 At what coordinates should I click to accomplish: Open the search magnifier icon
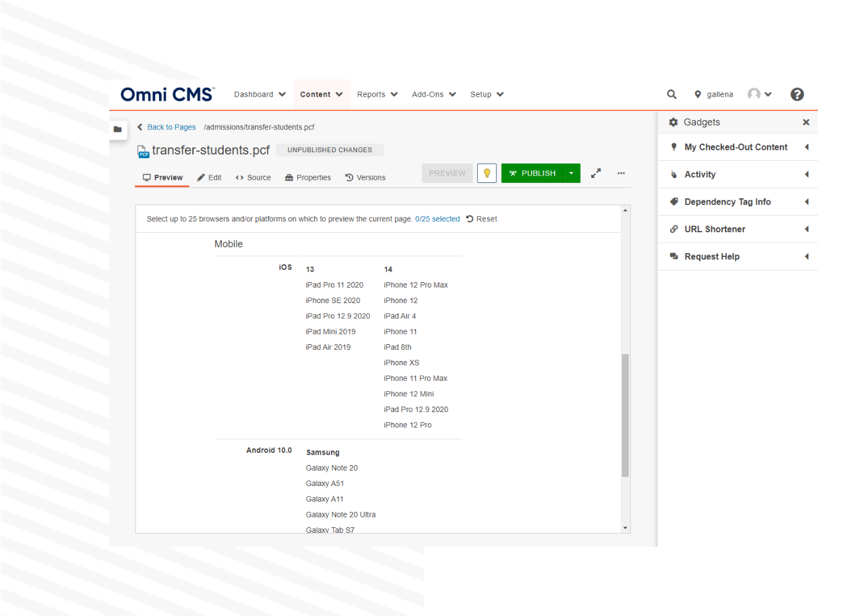[672, 94]
